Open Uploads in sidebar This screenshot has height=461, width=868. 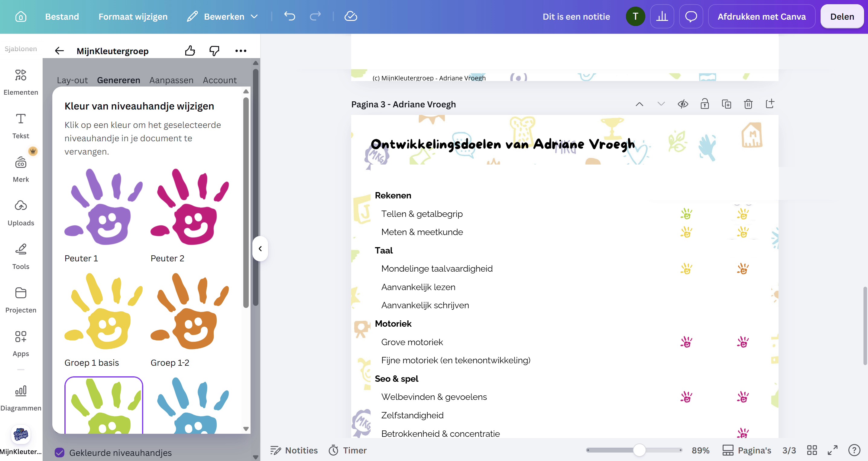pyautogui.click(x=21, y=213)
